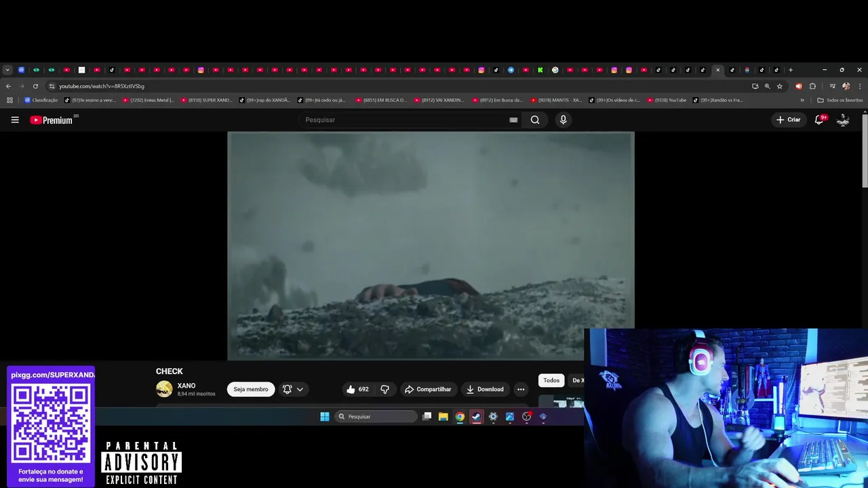Viewport: 868px width, 488px height.
Task: Open a new tab with the plus button
Action: coord(791,70)
